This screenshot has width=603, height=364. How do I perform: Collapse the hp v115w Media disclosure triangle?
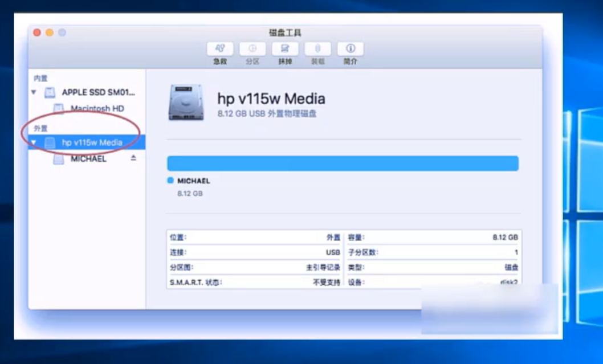tap(34, 142)
